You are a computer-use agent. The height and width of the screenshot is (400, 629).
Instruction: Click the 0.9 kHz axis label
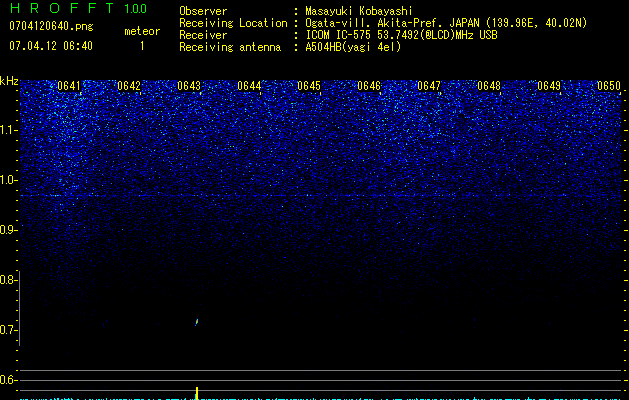[x=7, y=230]
